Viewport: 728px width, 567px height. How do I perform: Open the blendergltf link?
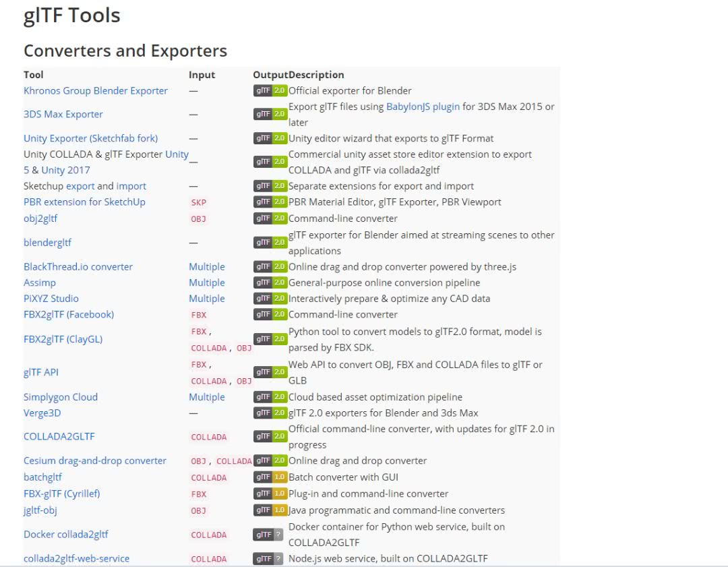click(x=47, y=243)
